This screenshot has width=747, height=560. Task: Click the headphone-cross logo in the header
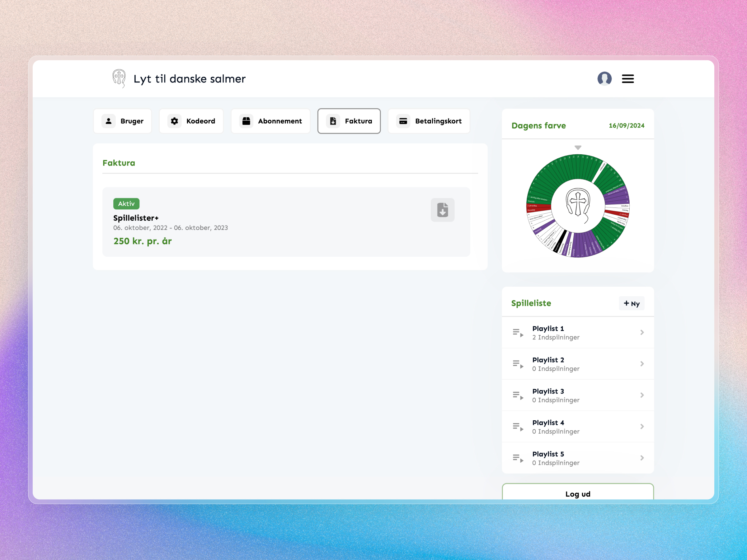pyautogui.click(x=119, y=78)
